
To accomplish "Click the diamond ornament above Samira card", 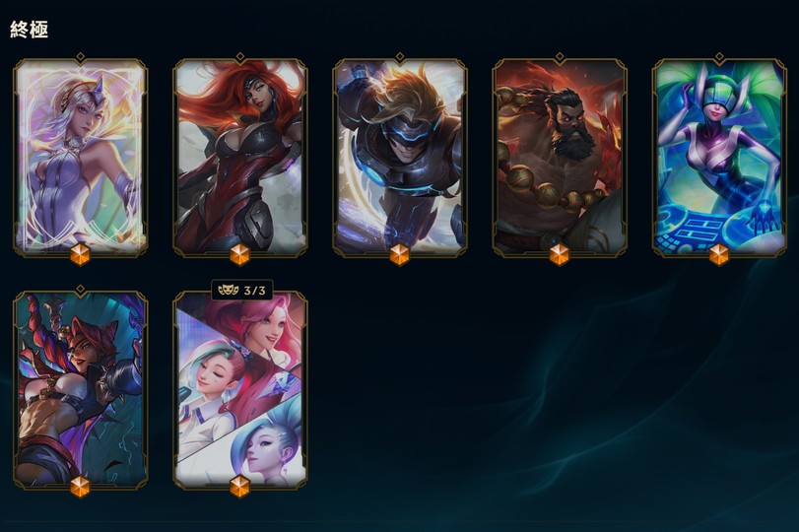I will coord(80,290).
